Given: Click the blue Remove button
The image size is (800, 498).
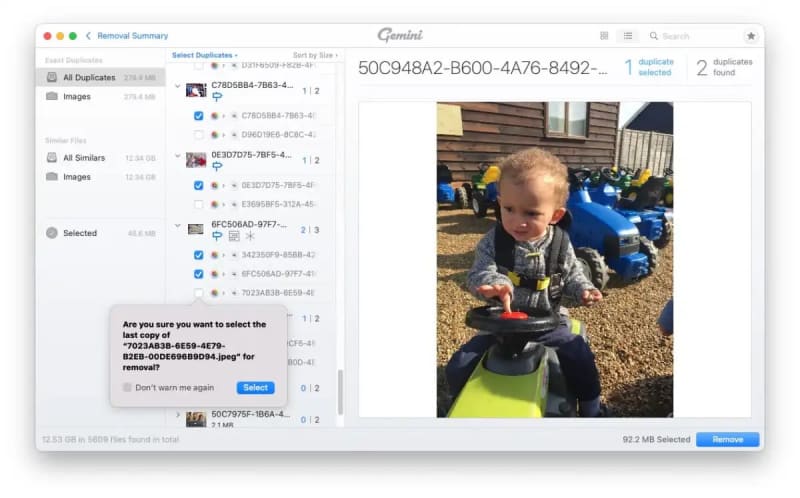Looking at the screenshot, I should coord(728,439).
